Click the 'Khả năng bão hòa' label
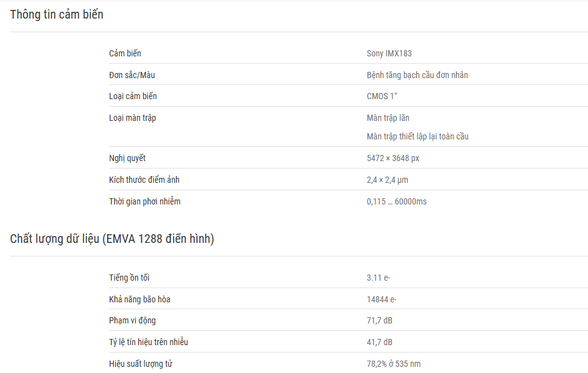This screenshot has height=373, width=588. tap(139, 299)
